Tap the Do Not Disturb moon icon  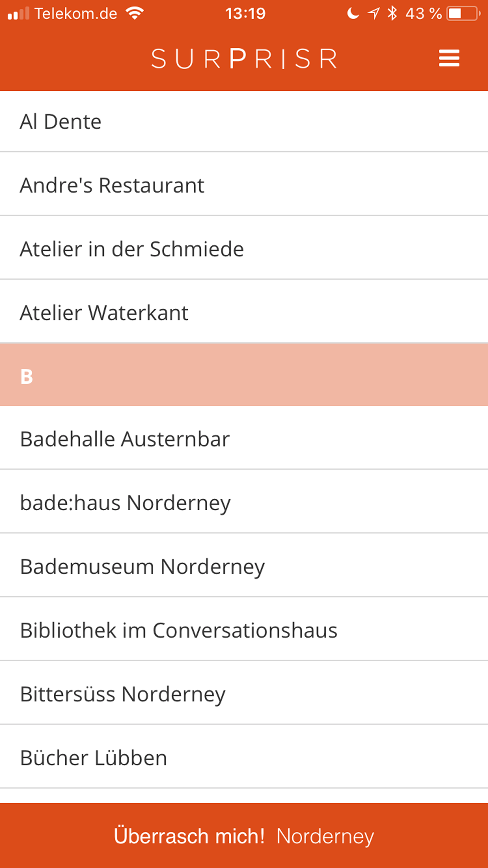tap(352, 14)
